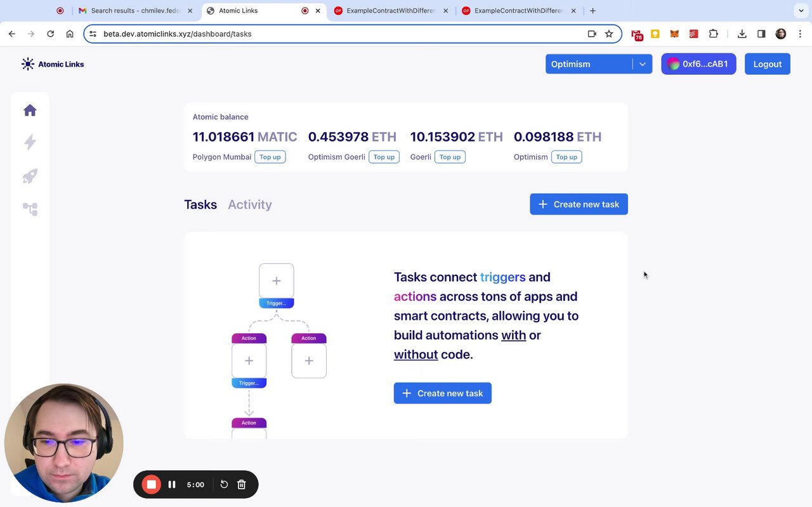Click the browser home icon
Screen dimensions: 812x507
click(70, 34)
